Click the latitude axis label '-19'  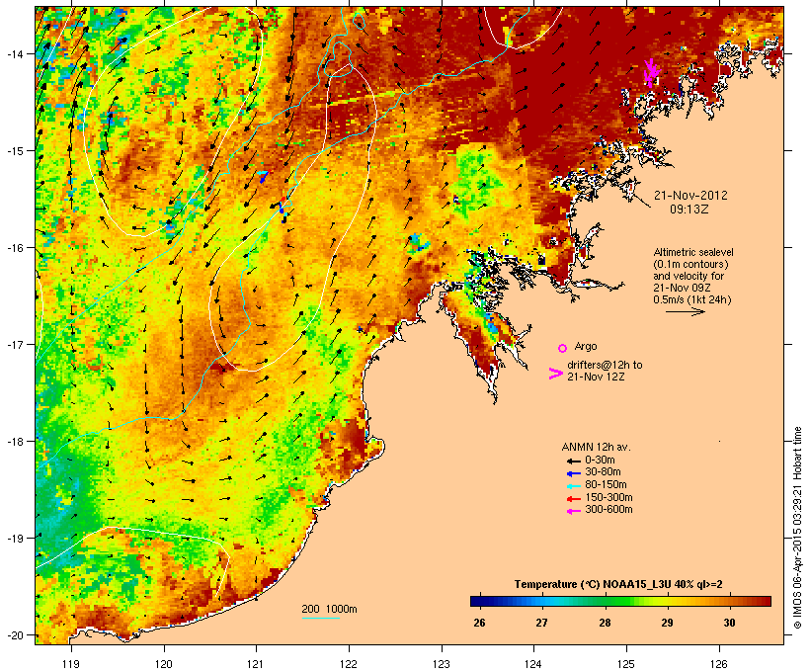(x=14, y=539)
